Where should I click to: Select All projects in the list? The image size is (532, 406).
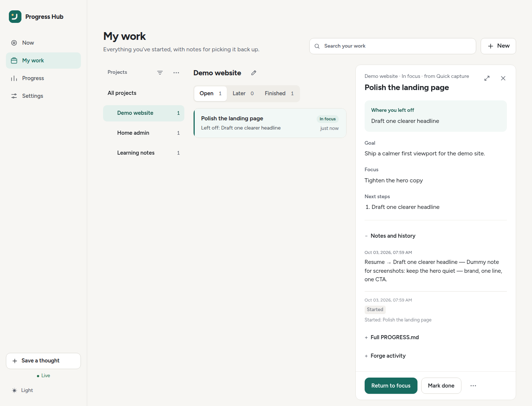click(x=144, y=93)
